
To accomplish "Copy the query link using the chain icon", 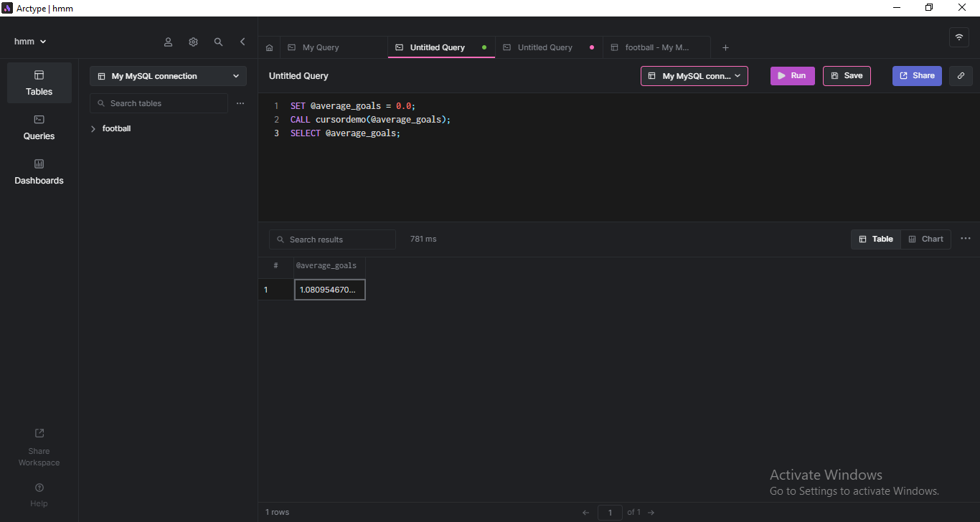I will pos(961,76).
